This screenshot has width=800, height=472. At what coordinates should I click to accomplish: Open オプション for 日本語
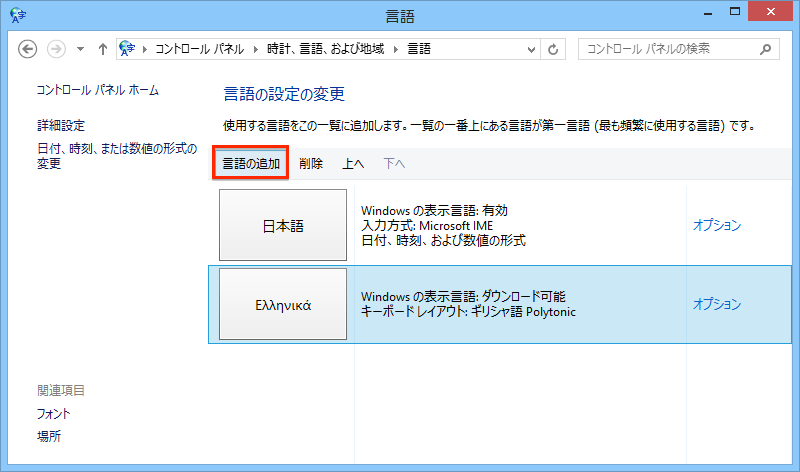tap(717, 226)
